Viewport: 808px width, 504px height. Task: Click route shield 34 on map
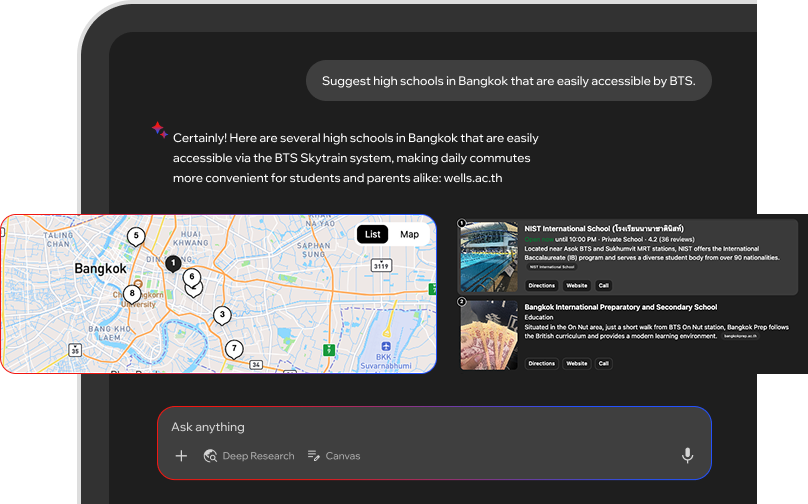tap(256, 365)
